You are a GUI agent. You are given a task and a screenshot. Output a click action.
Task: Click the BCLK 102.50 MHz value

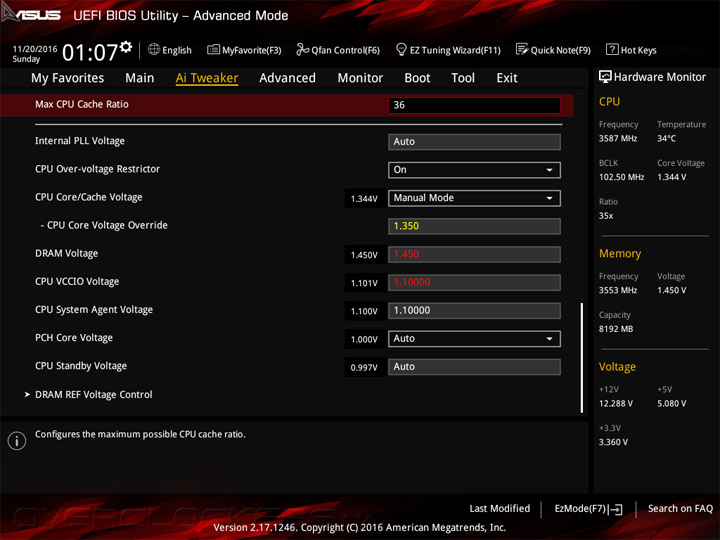click(621, 177)
